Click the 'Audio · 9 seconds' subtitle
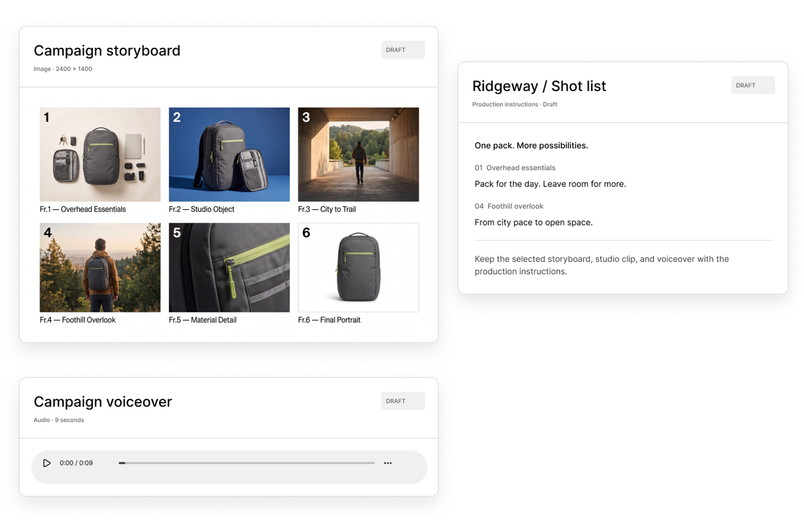Viewport: 804px width, 532px height. (x=59, y=420)
